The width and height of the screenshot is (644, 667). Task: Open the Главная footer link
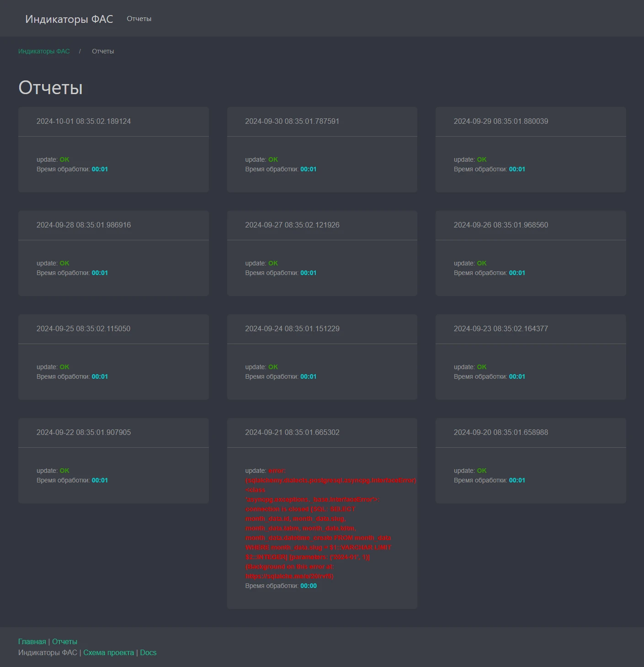point(32,641)
